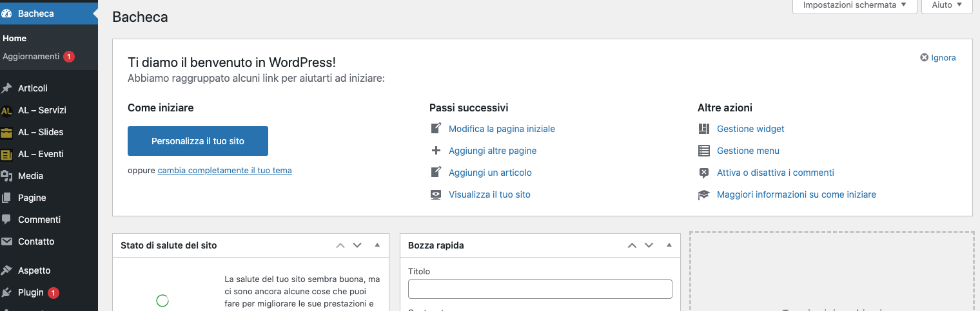Click the Aggiornamenti red notification badge
Screen dimensions: 980x311
pos(69,57)
